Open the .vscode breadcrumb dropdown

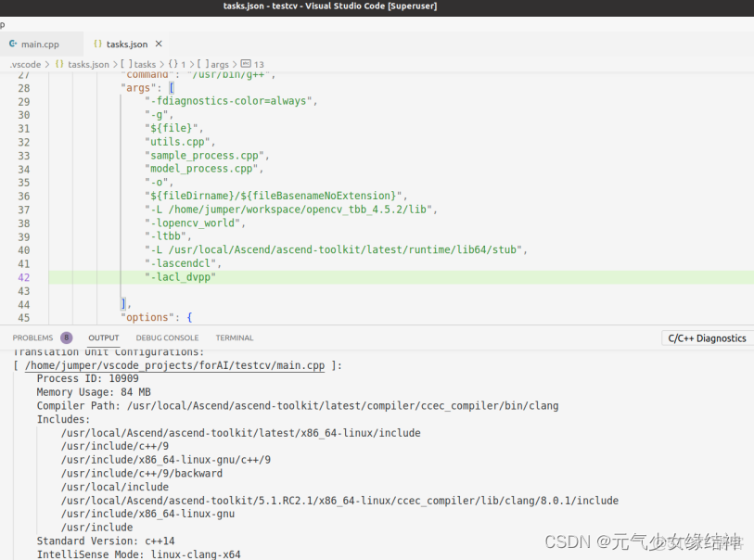click(x=23, y=64)
